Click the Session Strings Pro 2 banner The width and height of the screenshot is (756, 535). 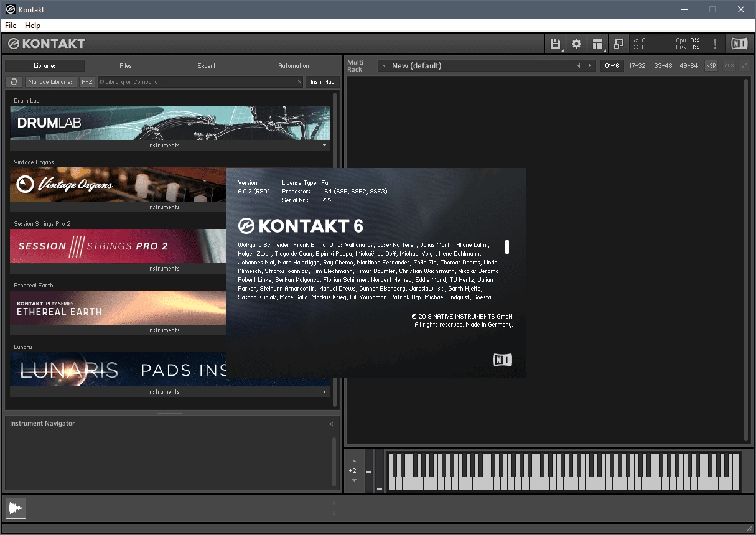point(118,246)
